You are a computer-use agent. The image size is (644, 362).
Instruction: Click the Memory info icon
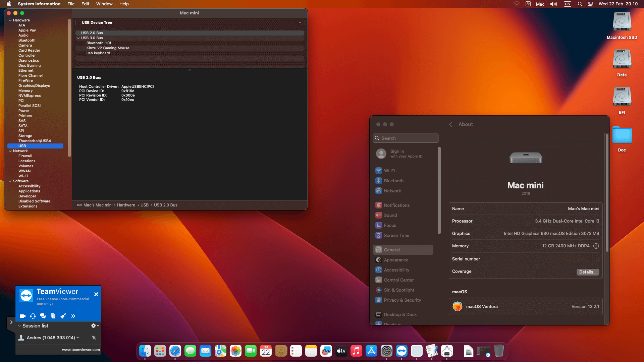coord(596,246)
